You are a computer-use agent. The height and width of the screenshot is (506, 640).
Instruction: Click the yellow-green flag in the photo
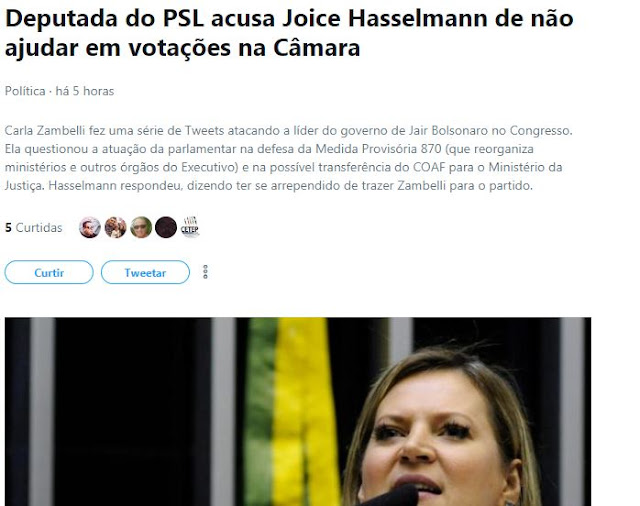pos(290,411)
